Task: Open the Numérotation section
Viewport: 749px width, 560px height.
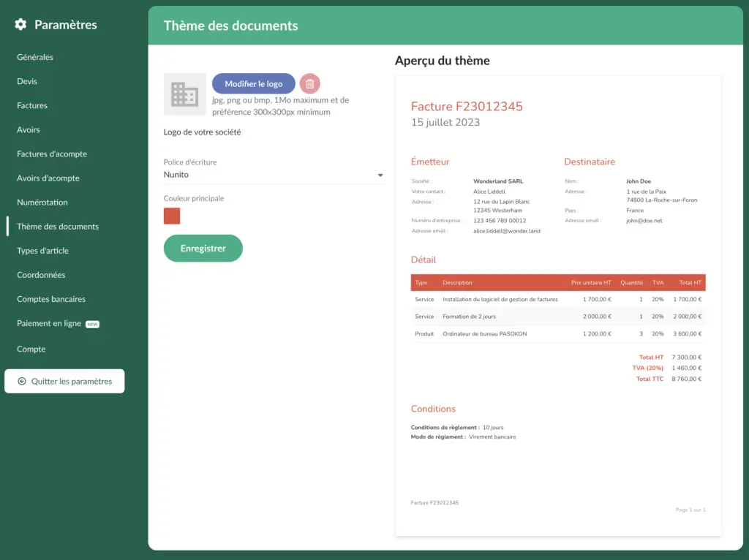Action: [x=42, y=203]
